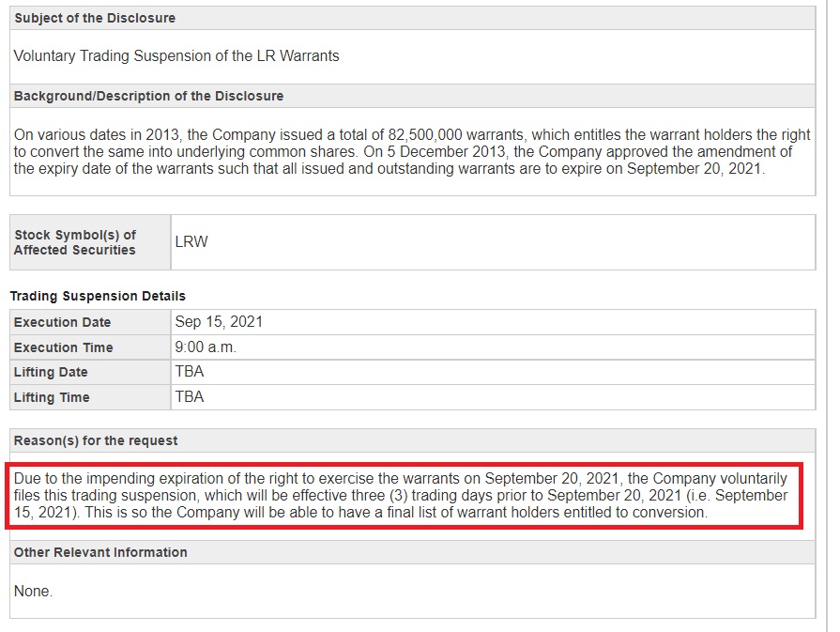Select 'Voluntary Trading Suspension of the LR Warrants' text
Screen dimensions: 840x632
176,55
